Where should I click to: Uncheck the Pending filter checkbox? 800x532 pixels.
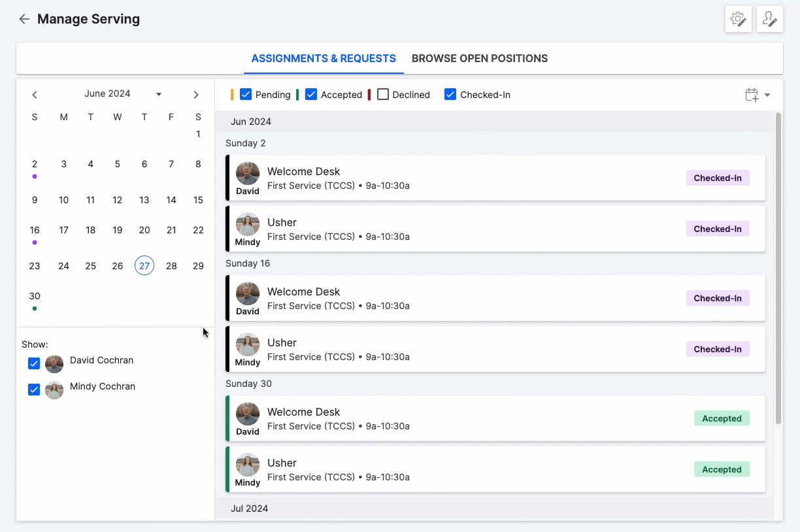(246, 94)
